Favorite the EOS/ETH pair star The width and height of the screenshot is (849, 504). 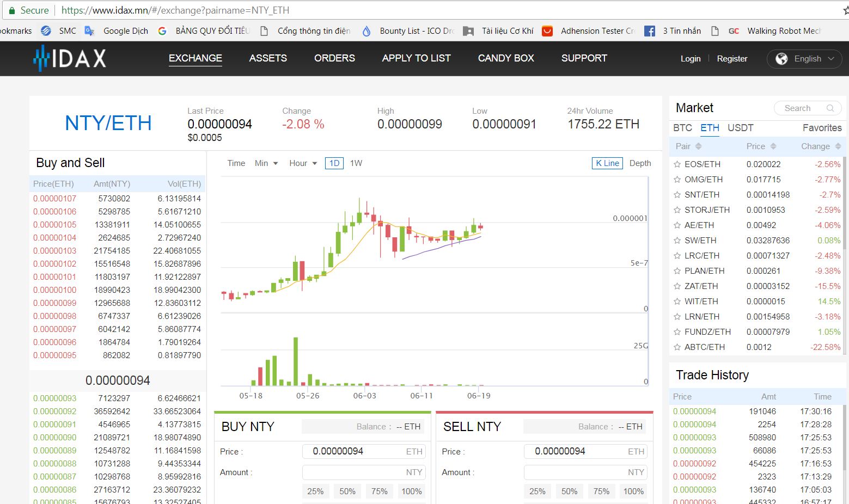(677, 164)
